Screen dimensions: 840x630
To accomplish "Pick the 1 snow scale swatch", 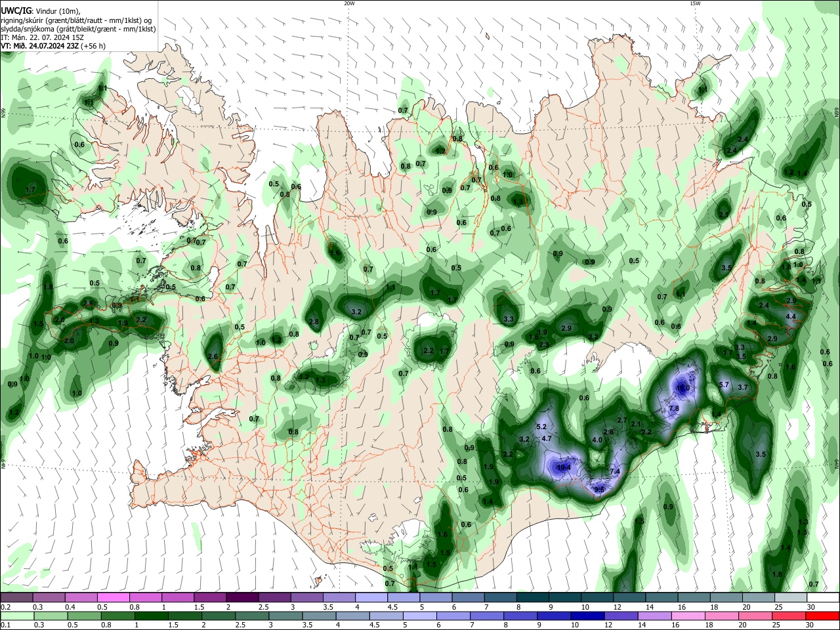I will coord(178,598).
